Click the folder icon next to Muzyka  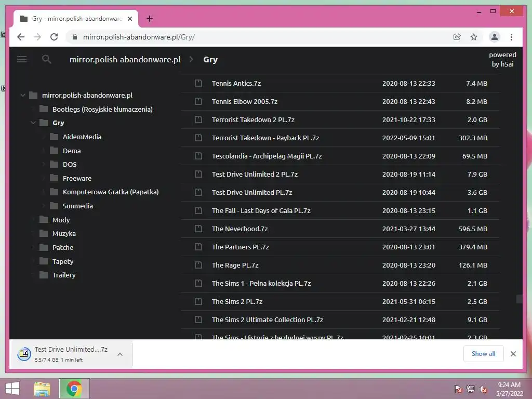(44, 233)
